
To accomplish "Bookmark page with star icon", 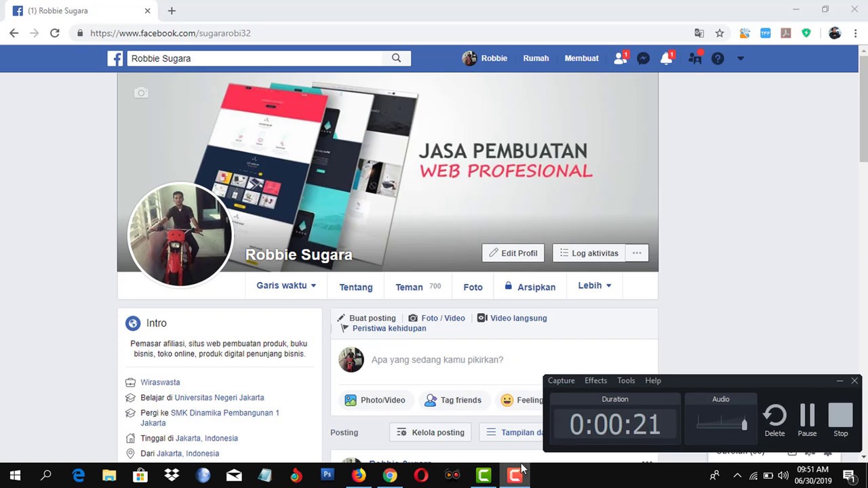I will pos(719,33).
